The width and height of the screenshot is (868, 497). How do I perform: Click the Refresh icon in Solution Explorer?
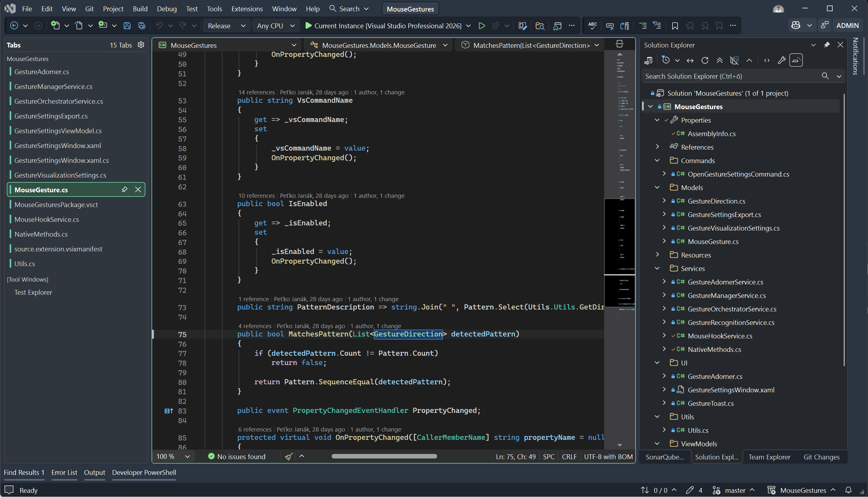click(x=705, y=60)
